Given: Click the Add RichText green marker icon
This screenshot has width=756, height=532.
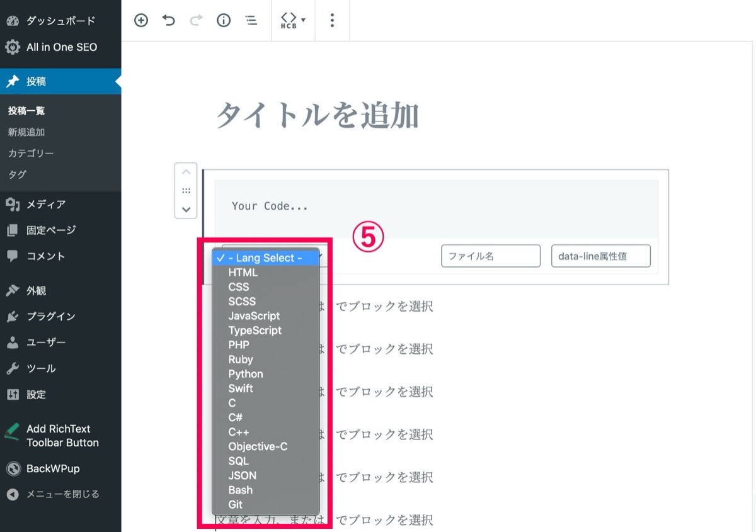Looking at the screenshot, I should [13, 432].
